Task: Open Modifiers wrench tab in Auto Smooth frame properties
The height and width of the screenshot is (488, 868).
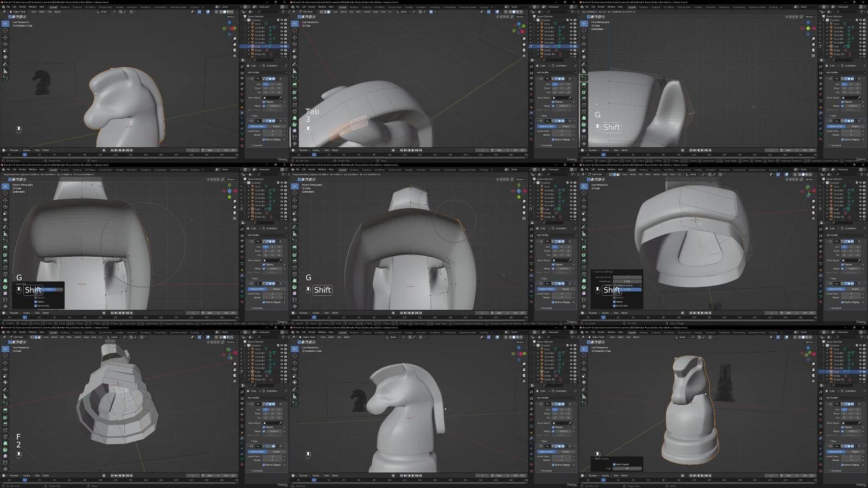Action: click(821, 438)
